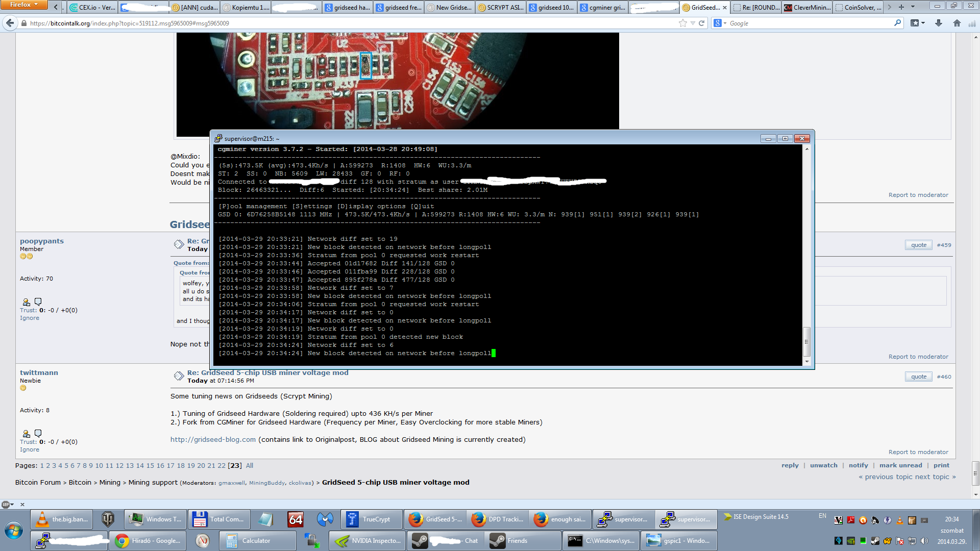Click notify for this topic

859,465
